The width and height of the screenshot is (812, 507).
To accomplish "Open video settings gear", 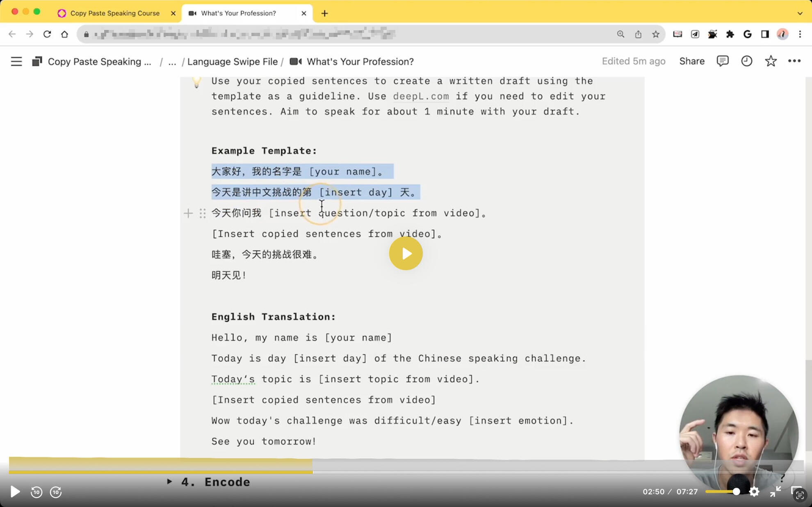I will click(x=754, y=491).
